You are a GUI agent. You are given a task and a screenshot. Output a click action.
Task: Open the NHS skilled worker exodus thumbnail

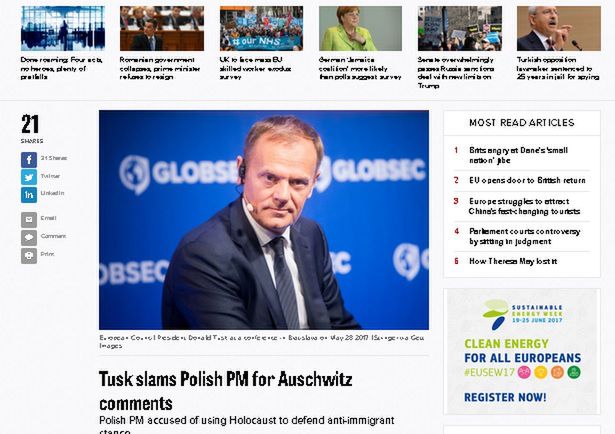click(x=261, y=28)
